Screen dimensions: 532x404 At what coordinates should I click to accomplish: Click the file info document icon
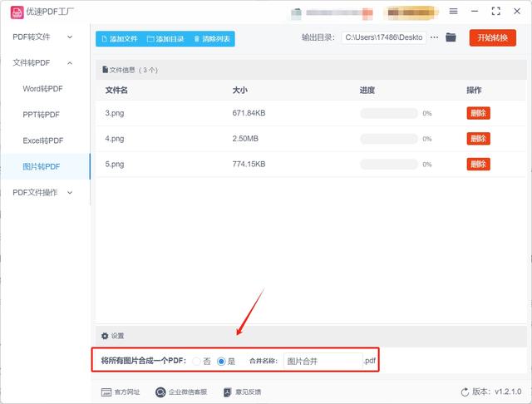(106, 70)
